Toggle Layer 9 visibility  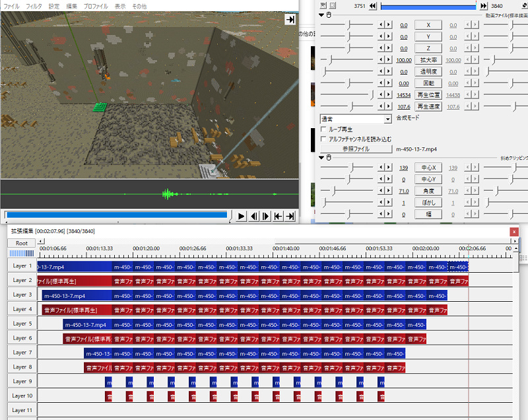pyautogui.click(x=22, y=382)
